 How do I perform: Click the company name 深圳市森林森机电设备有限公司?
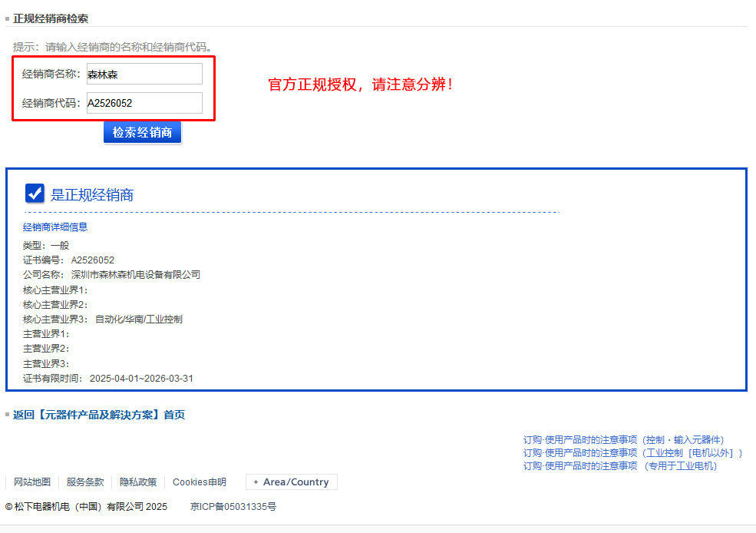(x=136, y=275)
